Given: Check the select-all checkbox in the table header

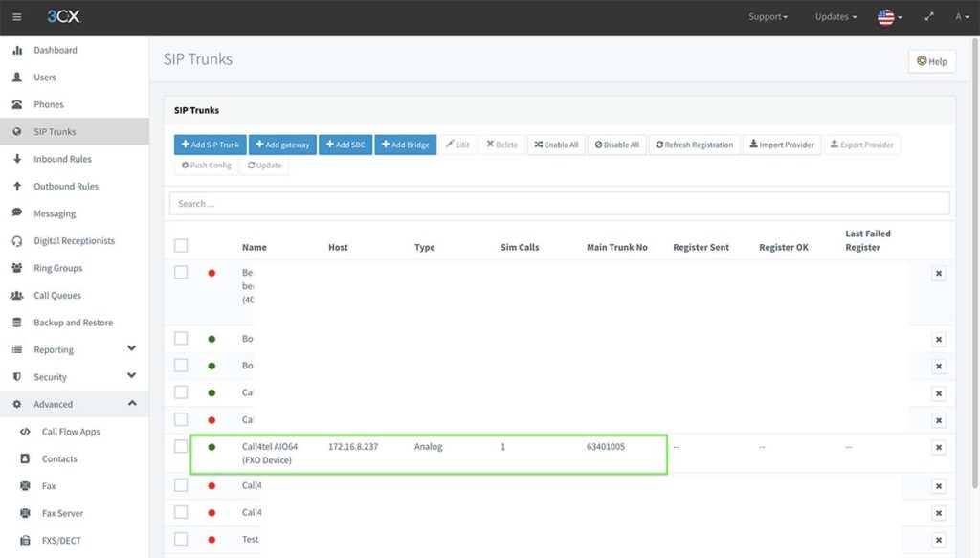Looking at the screenshot, I should click(181, 245).
